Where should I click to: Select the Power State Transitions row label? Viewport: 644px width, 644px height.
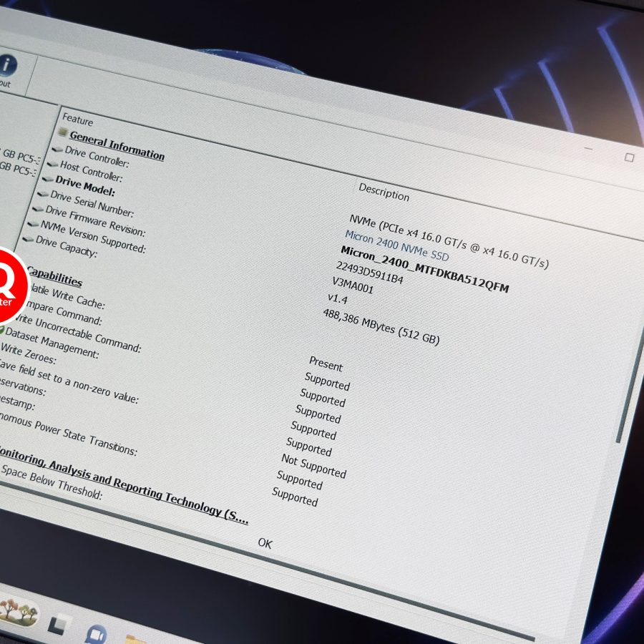pos(68,433)
